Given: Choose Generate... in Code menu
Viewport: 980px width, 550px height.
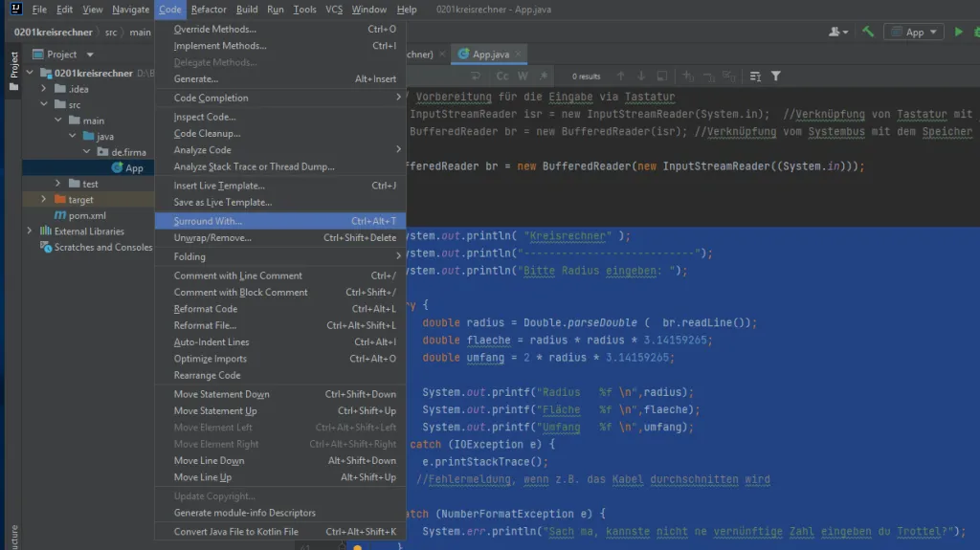Looking at the screenshot, I should coord(280,78).
